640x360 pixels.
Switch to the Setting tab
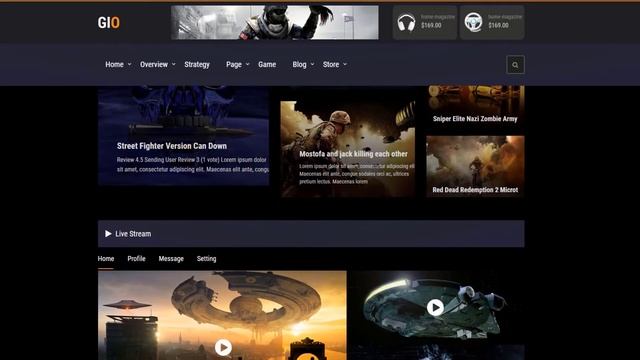point(207,259)
